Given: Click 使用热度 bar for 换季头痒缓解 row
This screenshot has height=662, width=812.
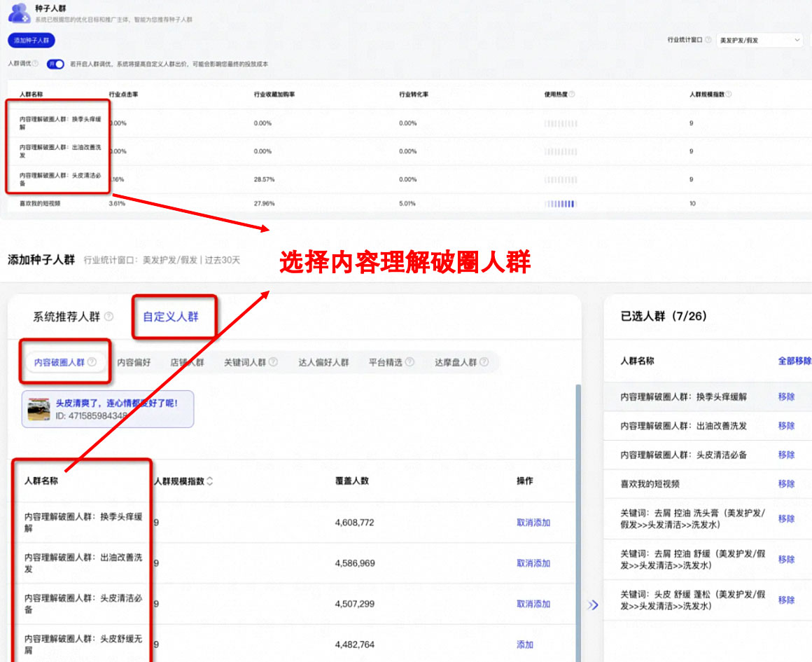Looking at the screenshot, I should (560, 123).
